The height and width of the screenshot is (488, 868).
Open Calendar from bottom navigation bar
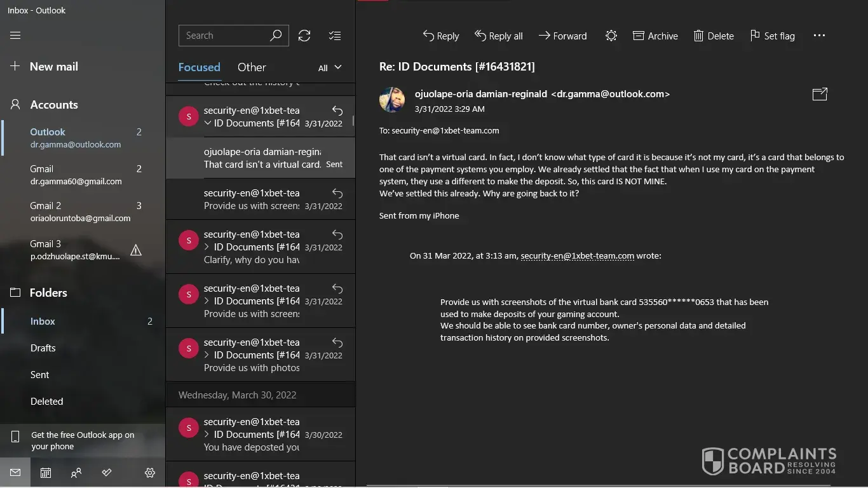click(46, 473)
